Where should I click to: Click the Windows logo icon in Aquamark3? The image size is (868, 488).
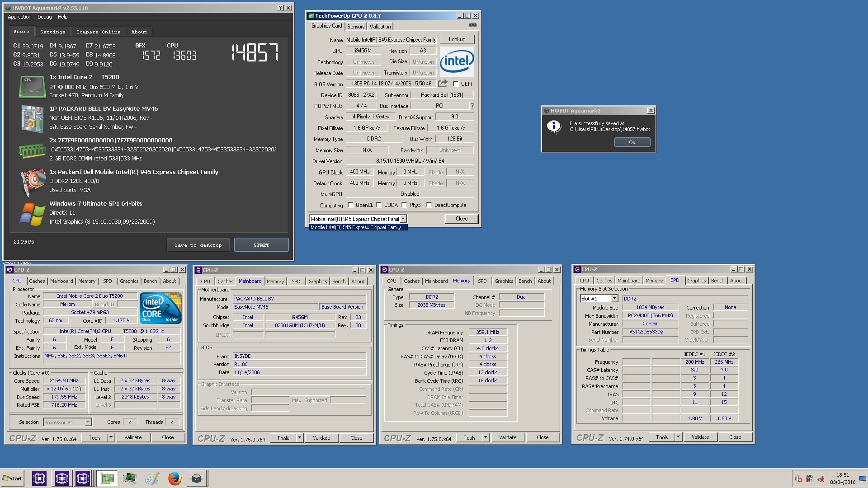(x=33, y=213)
